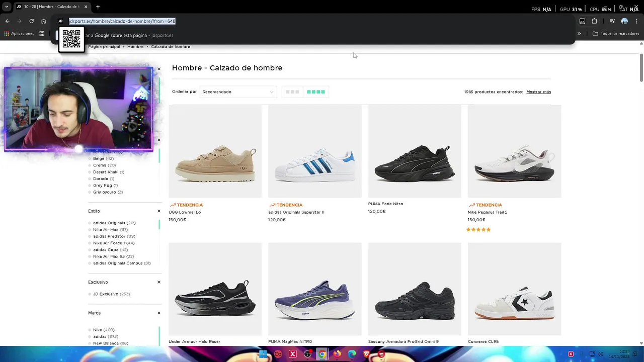
Task: Open the Chrome extensions puzzle icon
Action: [595, 21]
